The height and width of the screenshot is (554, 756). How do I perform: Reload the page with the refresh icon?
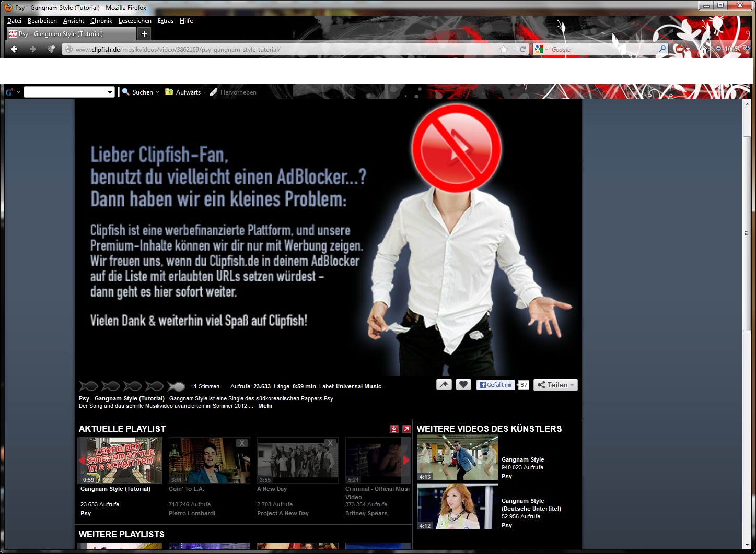click(522, 49)
